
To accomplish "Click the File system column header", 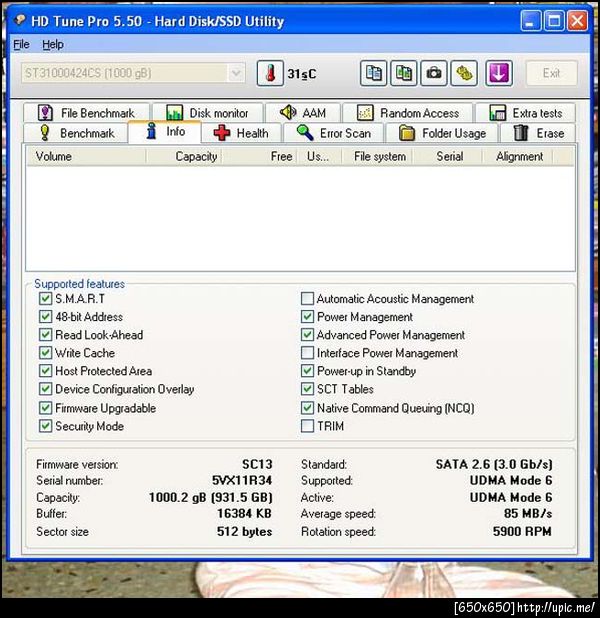I will click(377, 156).
